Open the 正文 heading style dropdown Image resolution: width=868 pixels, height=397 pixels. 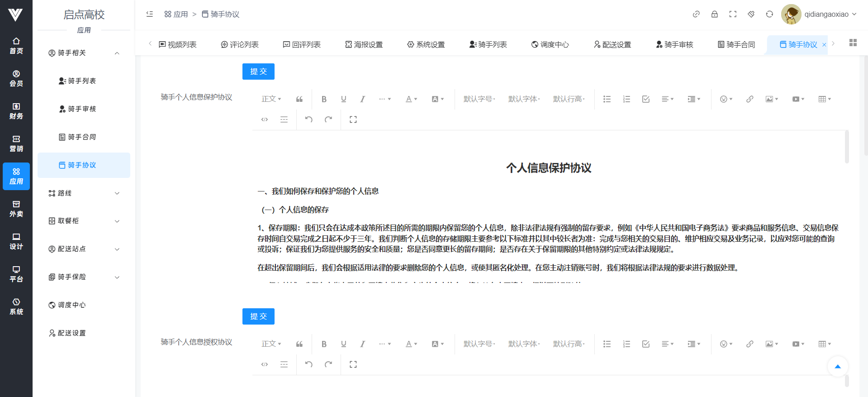coord(271,99)
